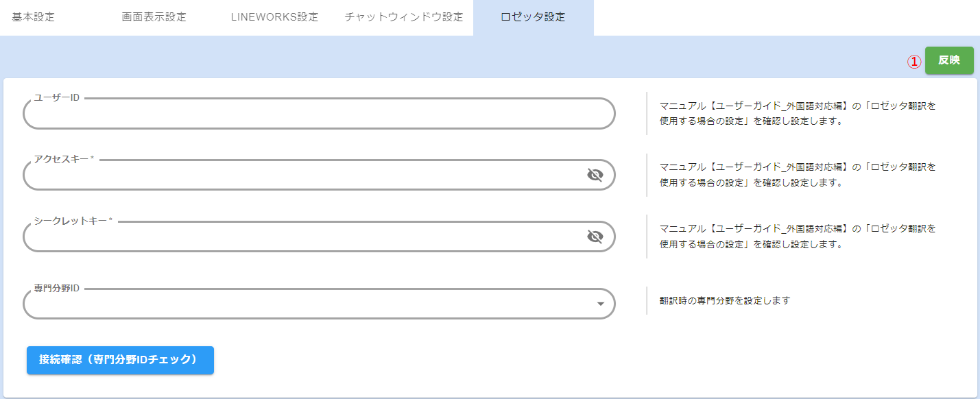980x399 pixels.
Task: Click the manual note beside シークレットキー
Action: (x=798, y=236)
